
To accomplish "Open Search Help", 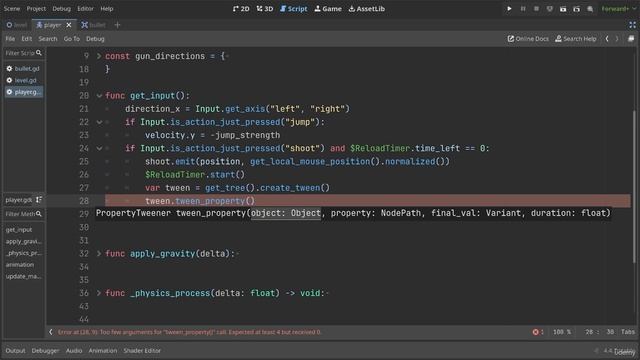I will click(576, 39).
